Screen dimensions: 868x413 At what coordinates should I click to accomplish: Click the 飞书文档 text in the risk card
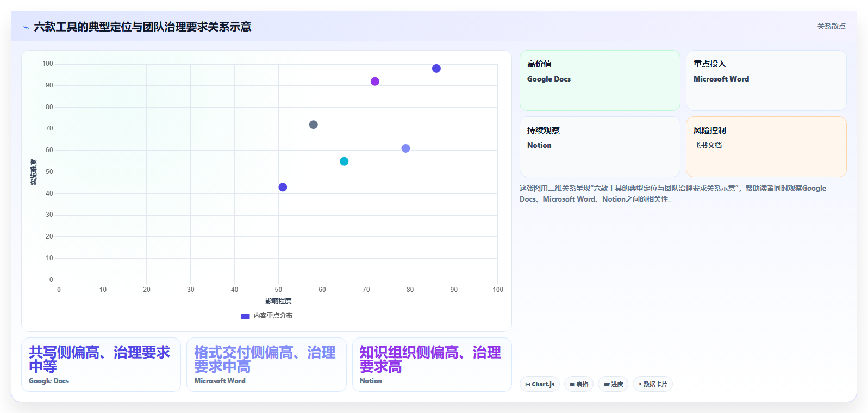[x=708, y=145]
